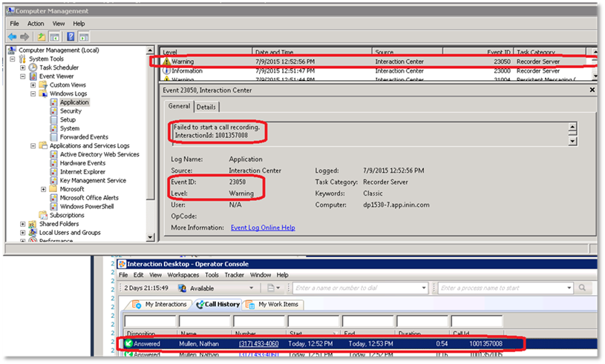
Task: Open the Tools menu in Interaction Desktop
Action: point(212,275)
